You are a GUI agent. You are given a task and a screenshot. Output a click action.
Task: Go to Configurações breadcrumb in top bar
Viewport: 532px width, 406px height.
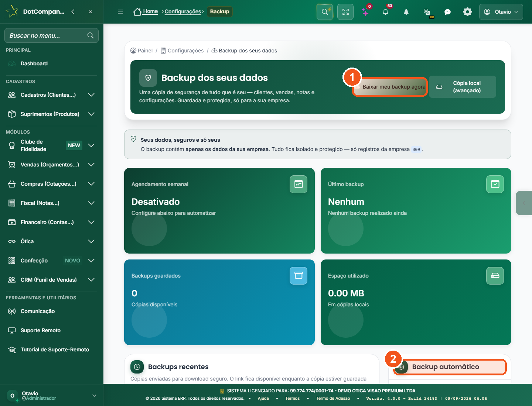point(183,11)
